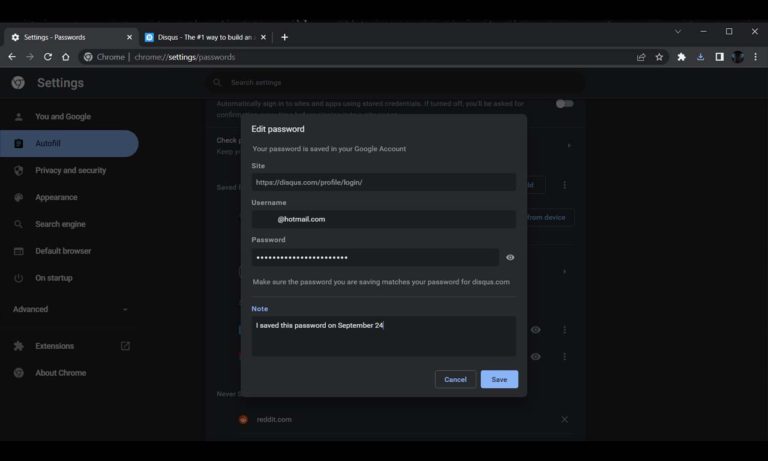Go forward with the forward arrow

[30, 57]
